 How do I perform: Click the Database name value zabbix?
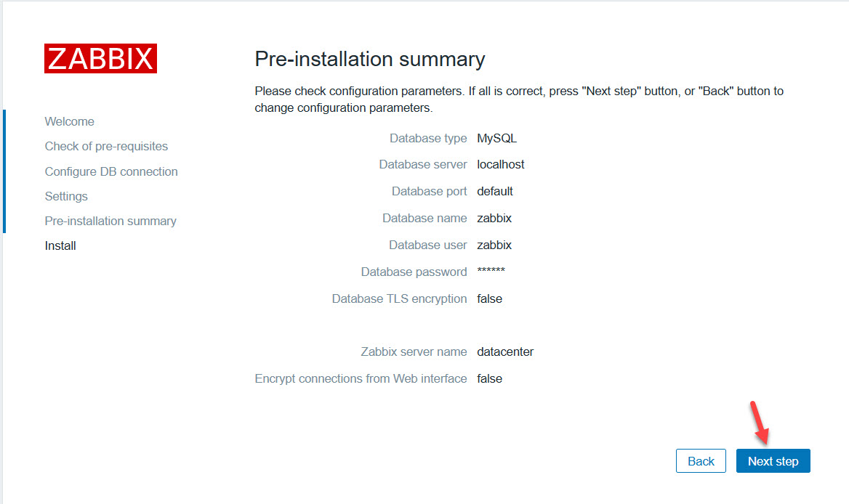(494, 218)
